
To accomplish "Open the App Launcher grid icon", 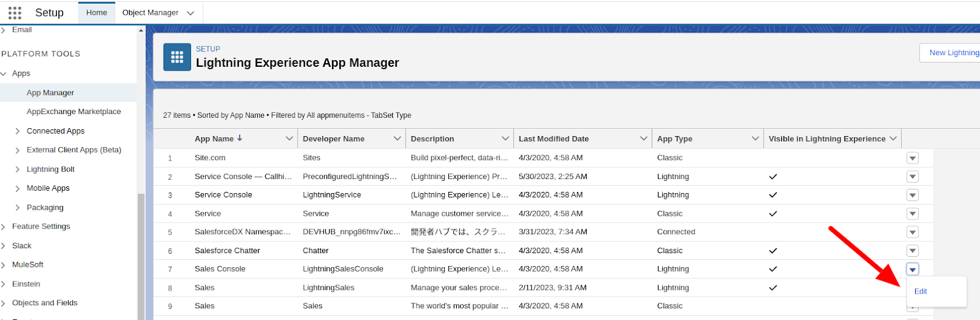I will [x=15, y=12].
